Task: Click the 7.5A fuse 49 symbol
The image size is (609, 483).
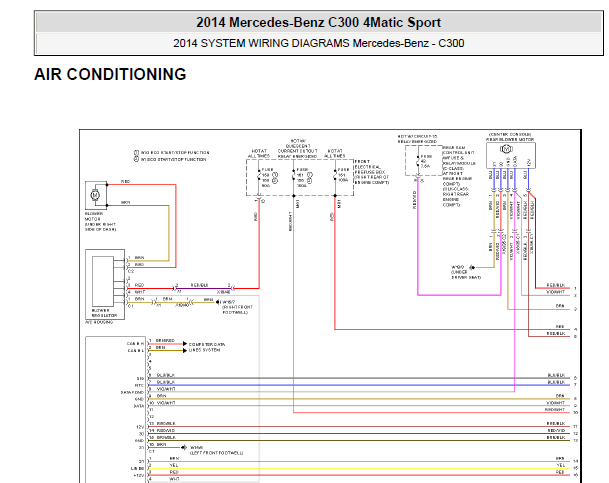Action: coord(418,161)
